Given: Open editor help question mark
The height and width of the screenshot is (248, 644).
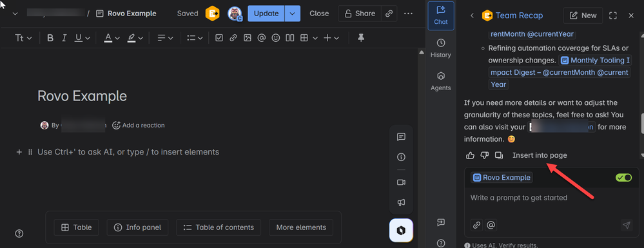Looking at the screenshot, I should point(19,234).
